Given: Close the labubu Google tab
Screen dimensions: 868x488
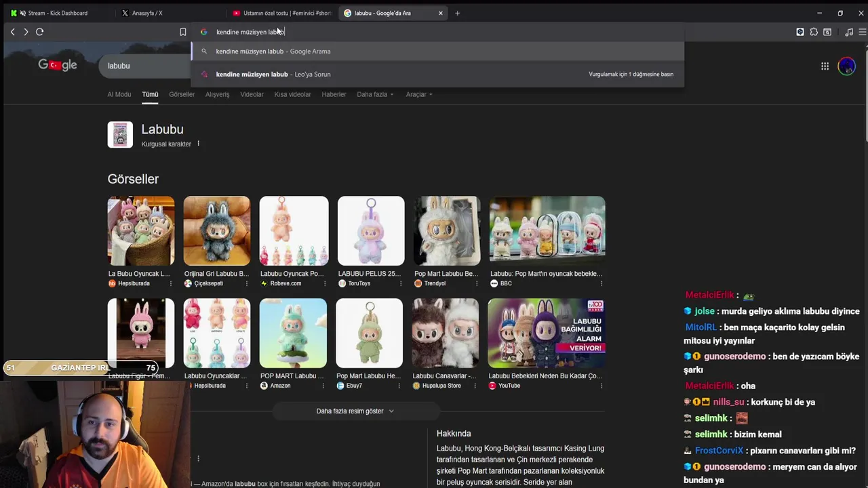Looking at the screenshot, I should point(441,13).
